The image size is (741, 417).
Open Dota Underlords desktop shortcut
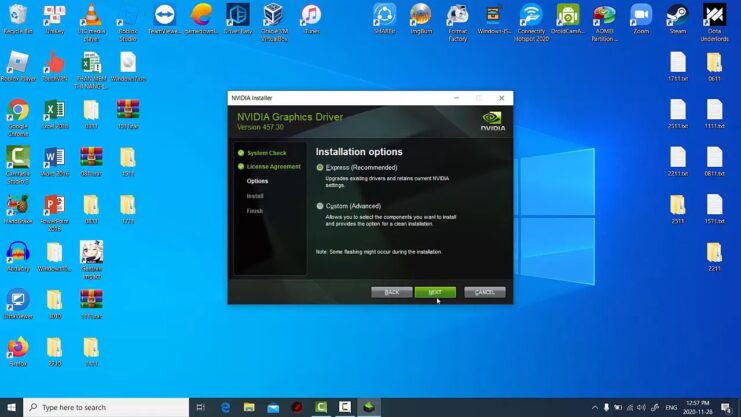(x=714, y=23)
